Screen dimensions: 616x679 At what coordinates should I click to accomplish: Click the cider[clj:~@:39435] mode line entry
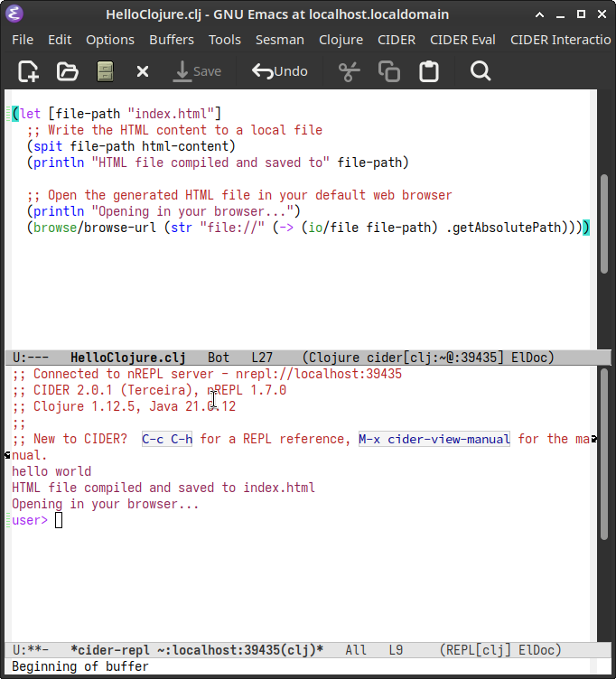pyautogui.click(x=435, y=358)
